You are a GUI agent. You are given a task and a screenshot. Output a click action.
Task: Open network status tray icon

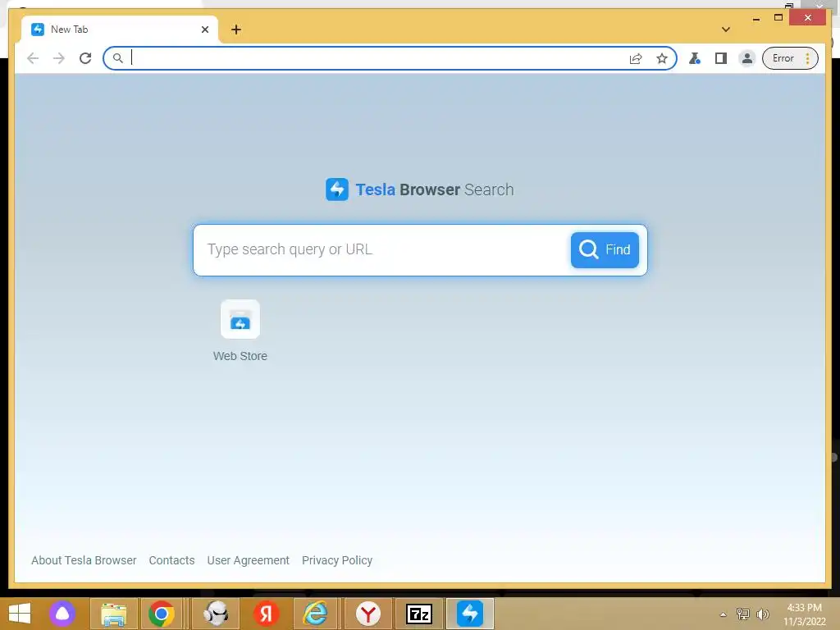coord(743,614)
